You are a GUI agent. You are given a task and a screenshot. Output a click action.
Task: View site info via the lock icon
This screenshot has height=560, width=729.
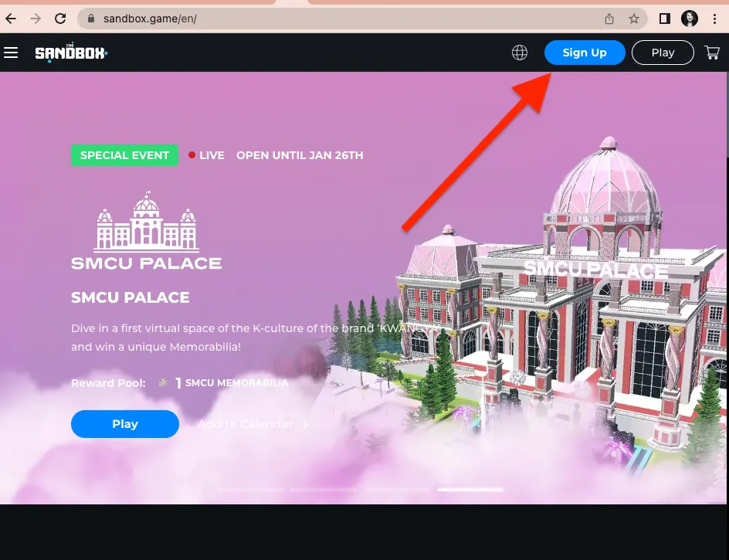click(91, 19)
